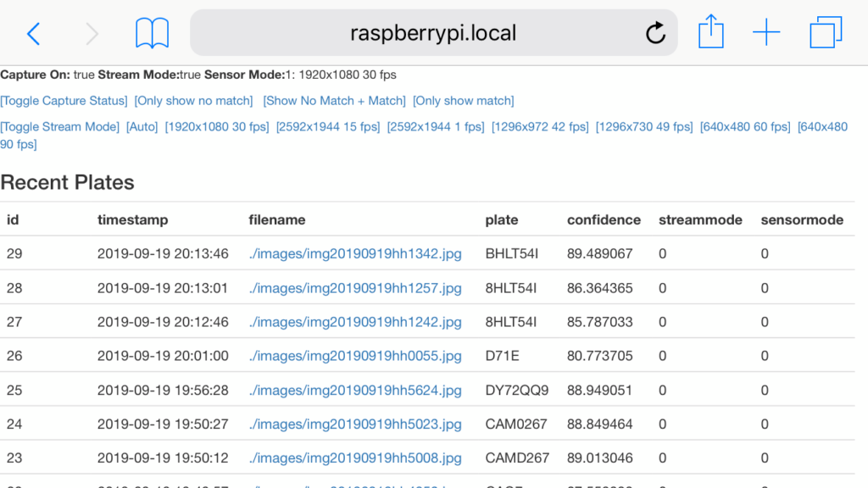Choose 2592x1944 15 fps sensor mode
Image resolution: width=868 pixels, height=488 pixels.
(x=328, y=127)
